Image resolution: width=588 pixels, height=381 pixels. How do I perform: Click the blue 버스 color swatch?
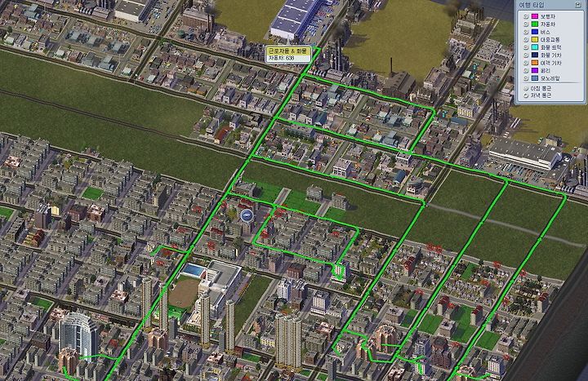pos(535,32)
